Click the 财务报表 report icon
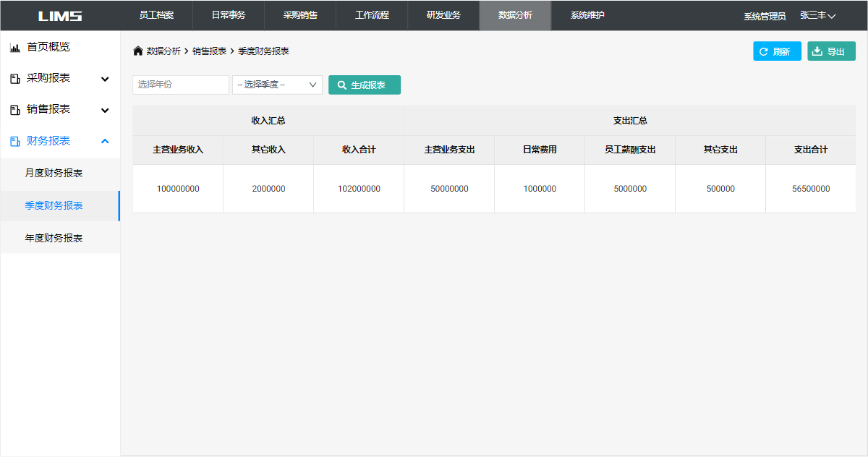This screenshot has height=457, width=868. (14, 141)
